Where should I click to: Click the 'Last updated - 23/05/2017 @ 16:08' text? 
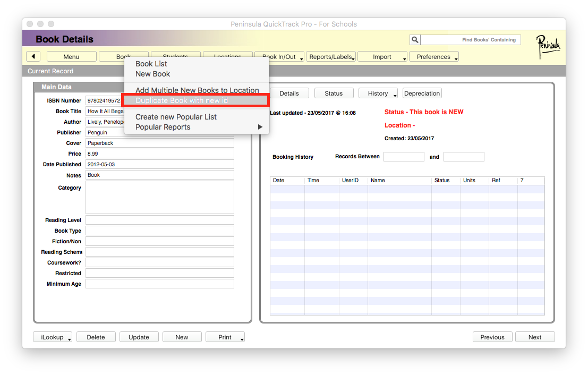pos(313,113)
